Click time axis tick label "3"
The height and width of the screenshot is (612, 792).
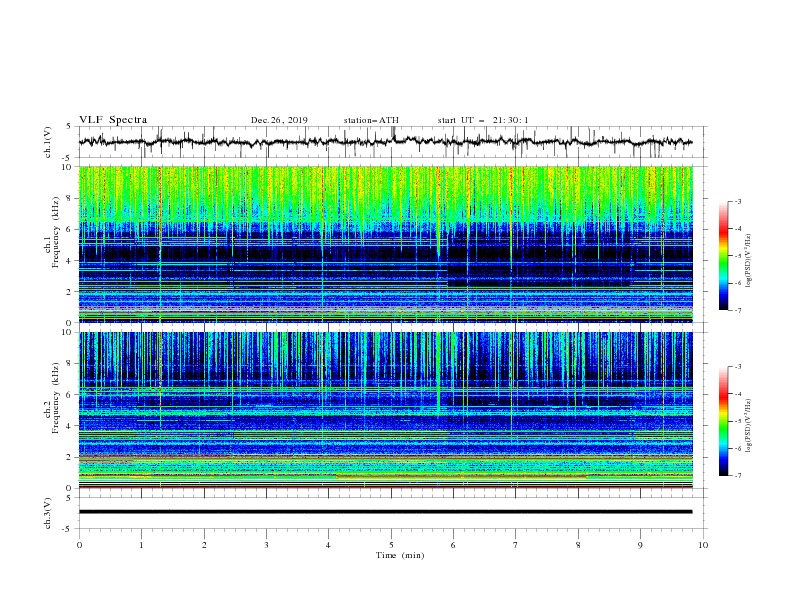266,545
